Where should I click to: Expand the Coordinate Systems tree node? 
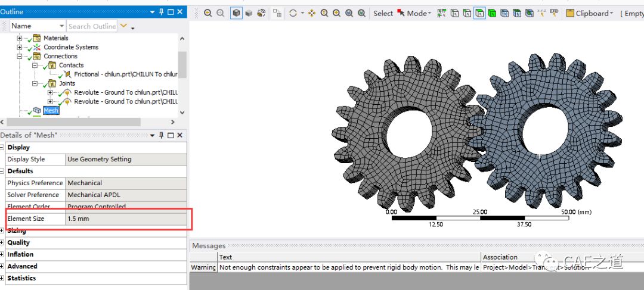click(x=19, y=47)
